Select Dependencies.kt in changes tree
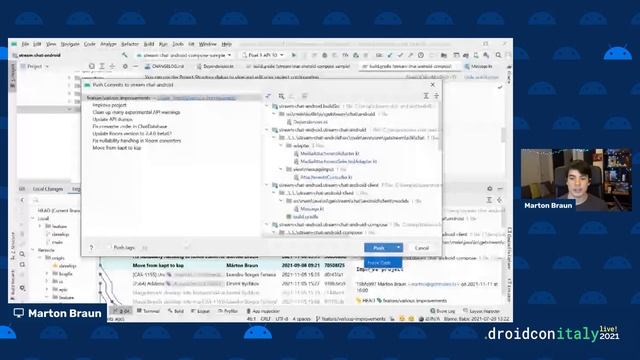 tap(310, 122)
